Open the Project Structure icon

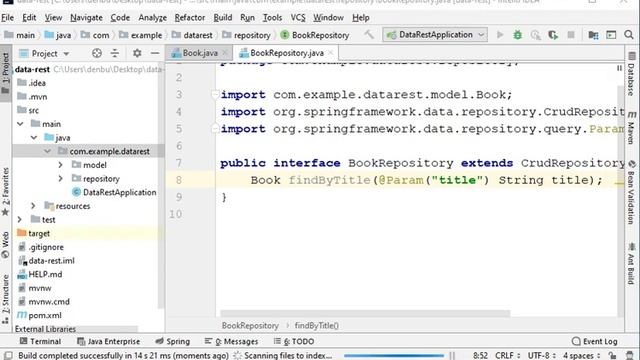(x=593, y=35)
